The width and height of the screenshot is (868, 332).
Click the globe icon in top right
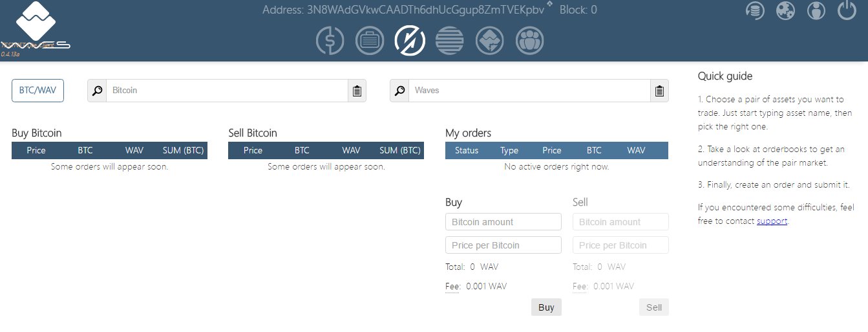(785, 11)
